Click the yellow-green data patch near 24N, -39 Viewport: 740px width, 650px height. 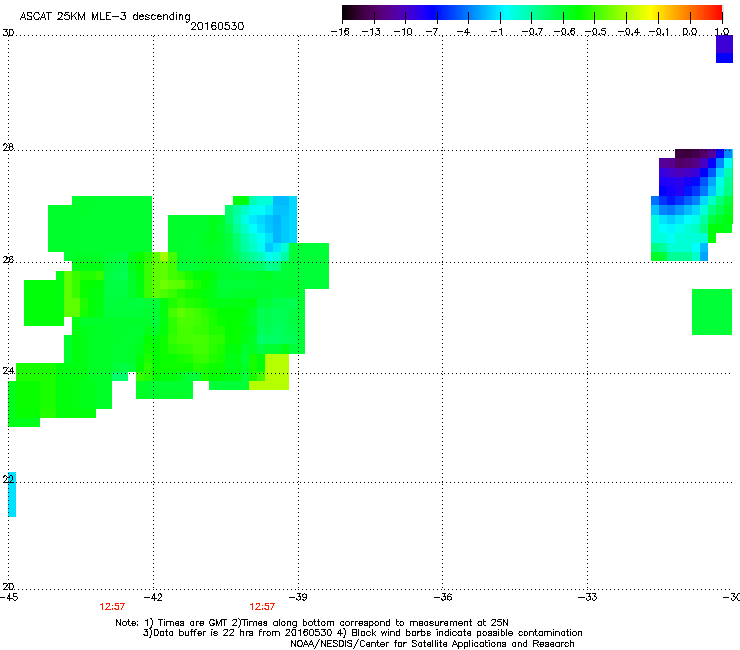point(274,373)
